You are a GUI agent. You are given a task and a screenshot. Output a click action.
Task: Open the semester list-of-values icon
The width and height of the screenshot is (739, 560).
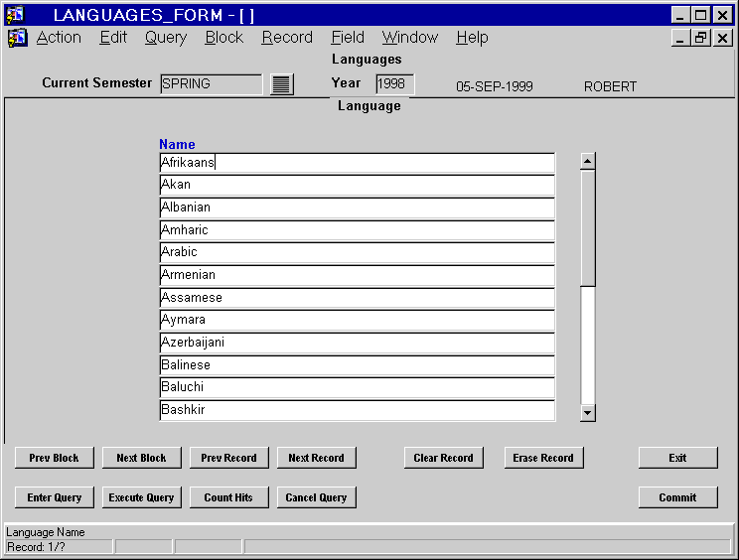(x=282, y=84)
